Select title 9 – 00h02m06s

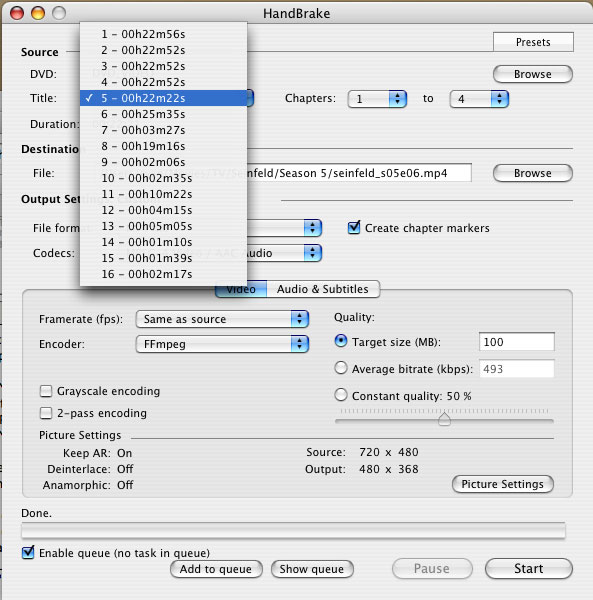(163, 162)
